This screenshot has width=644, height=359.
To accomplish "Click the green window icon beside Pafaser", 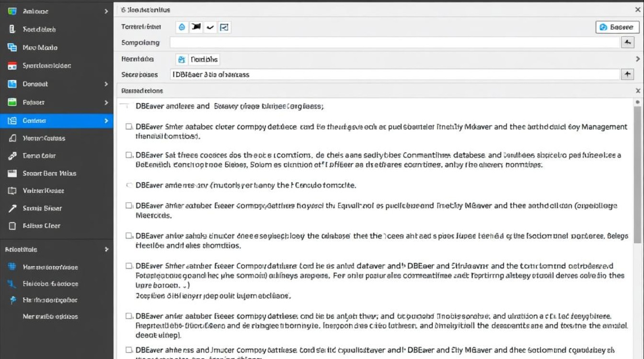I will pyautogui.click(x=13, y=102).
